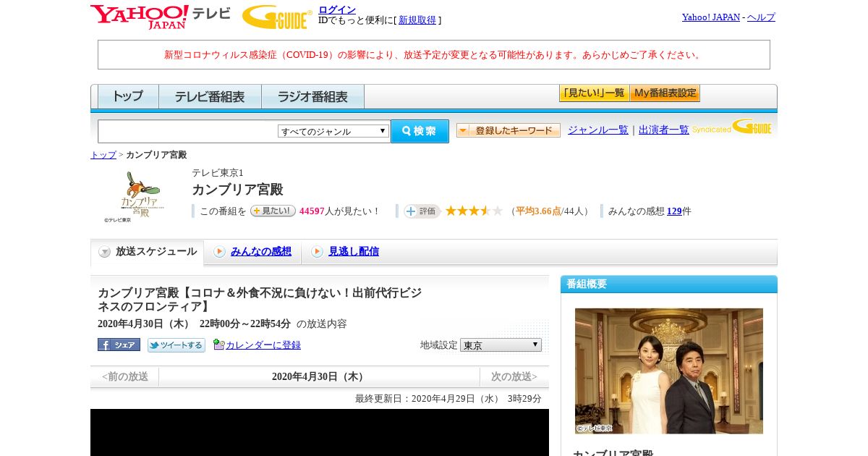Focus the program search input field

pos(188,131)
